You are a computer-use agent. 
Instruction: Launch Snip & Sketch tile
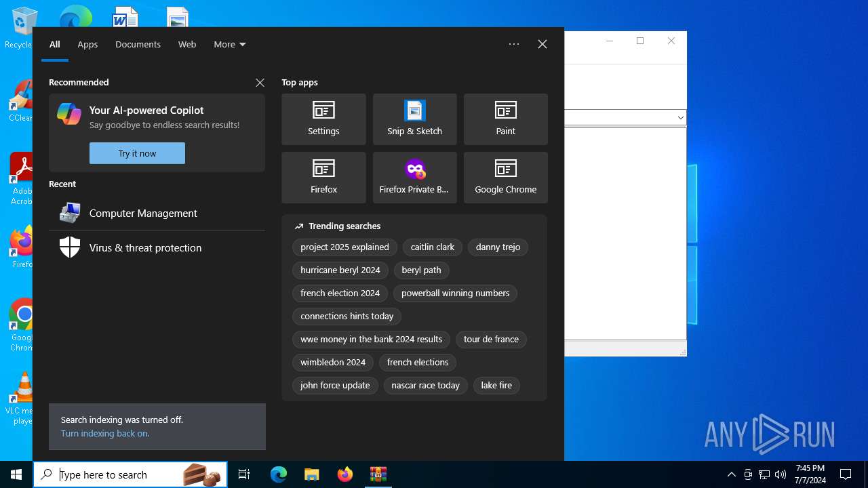414,119
